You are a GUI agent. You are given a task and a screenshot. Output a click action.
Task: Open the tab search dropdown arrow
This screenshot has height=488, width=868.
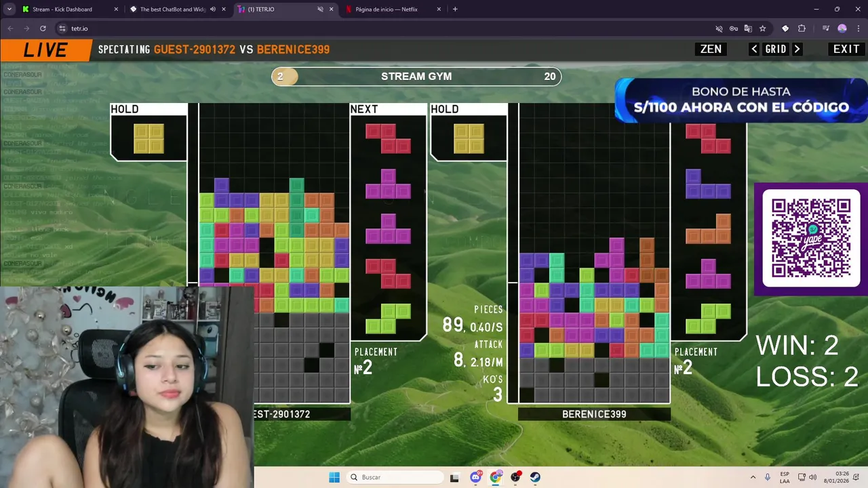click(x=9, y=9)
